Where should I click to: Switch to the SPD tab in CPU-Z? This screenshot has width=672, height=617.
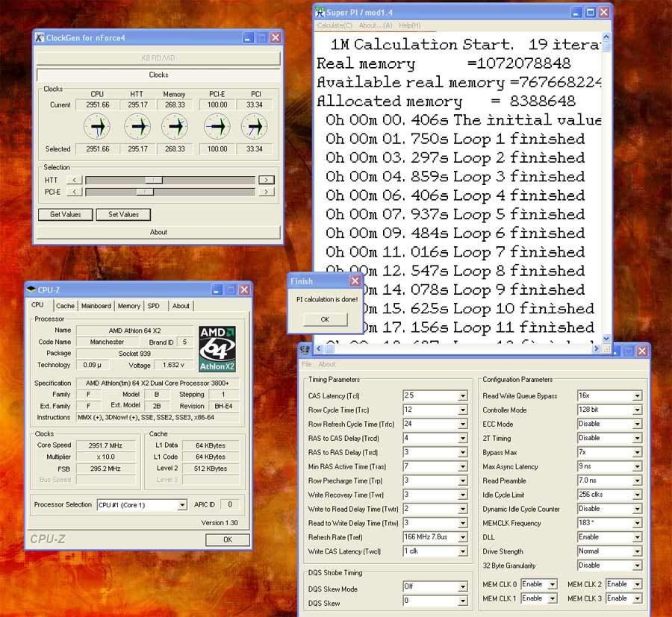tap(153, 306)
